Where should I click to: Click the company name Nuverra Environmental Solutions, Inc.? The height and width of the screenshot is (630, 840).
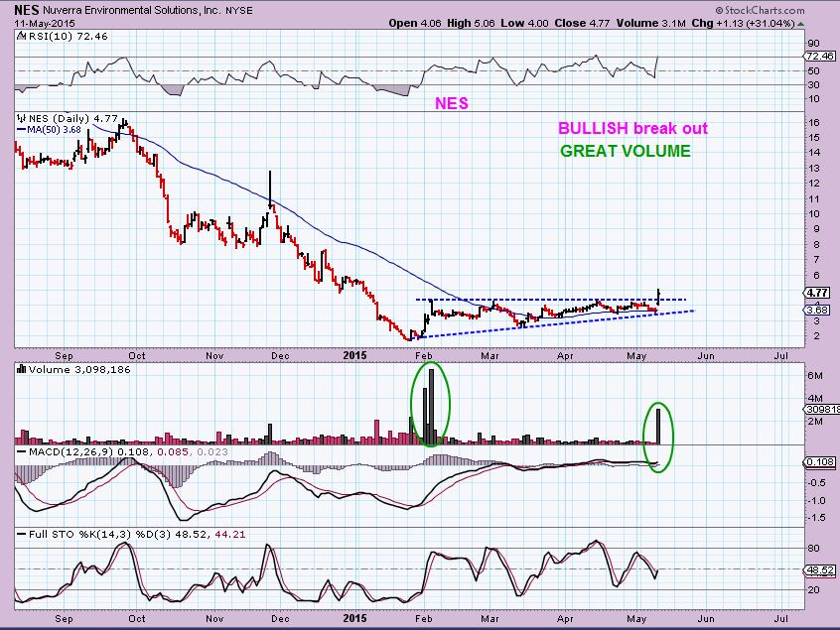pyautogui.click(x=131, y=10)
